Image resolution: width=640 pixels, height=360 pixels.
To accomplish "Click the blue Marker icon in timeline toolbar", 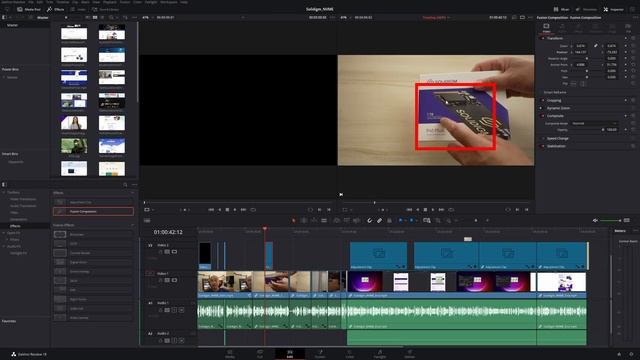I will tap(411, 220).
